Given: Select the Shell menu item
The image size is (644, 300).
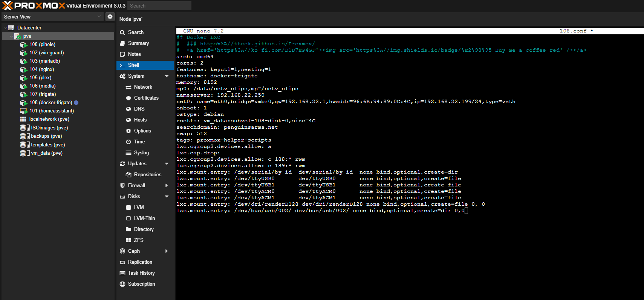Looking at the screenshot, I should 145,65.
